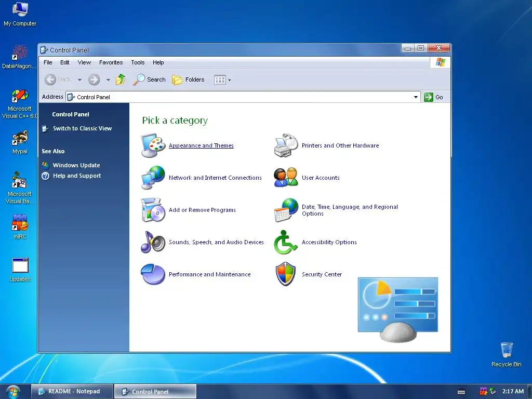The width and height of the screenshot is (532, 399).
Task: Click Sounds, Speech, and Audio Devices text
Action: 216,242
